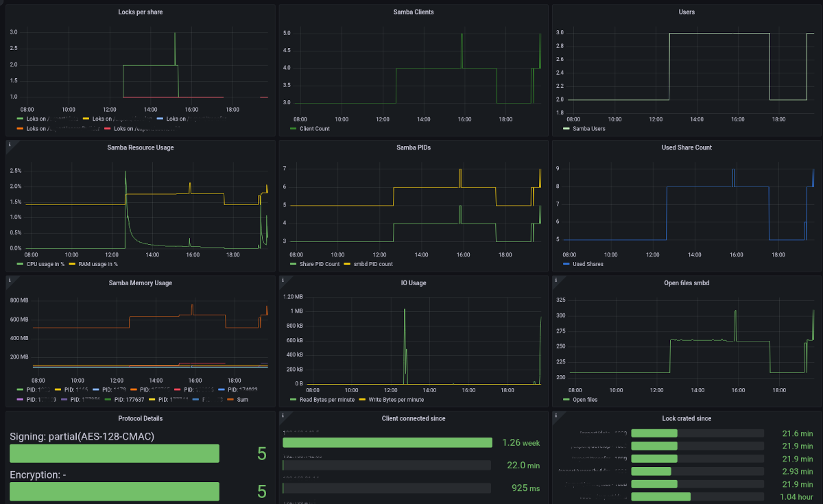Click the green Share PID Count swatch
The image size is (823, 504).
[x=294, y=264]
